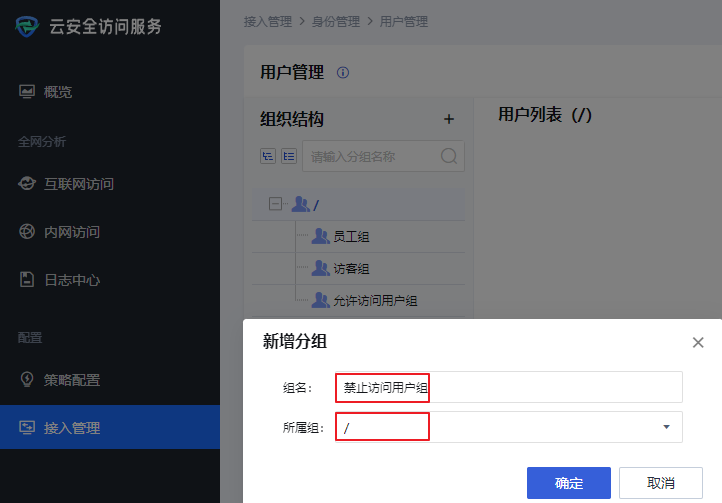This screenshot has width=722, height=503.
Task: Click the 取消 button
Action: tap(660, 483)
